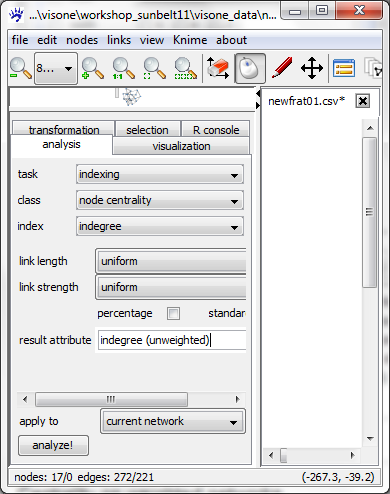390x494 pixels.
Task: Click the zoom in magnifier icon
Action: click(x=93, y=68)
